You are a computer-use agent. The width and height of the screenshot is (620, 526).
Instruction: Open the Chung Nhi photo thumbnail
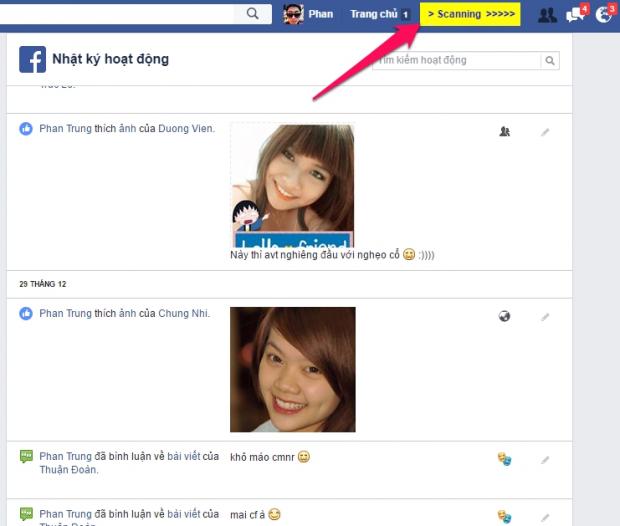[292, 369]
